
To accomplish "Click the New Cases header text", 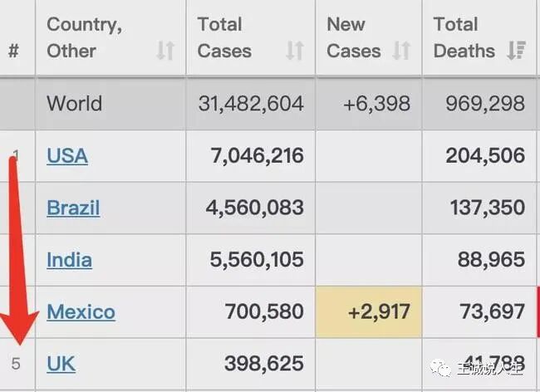I will click(354, 38).
